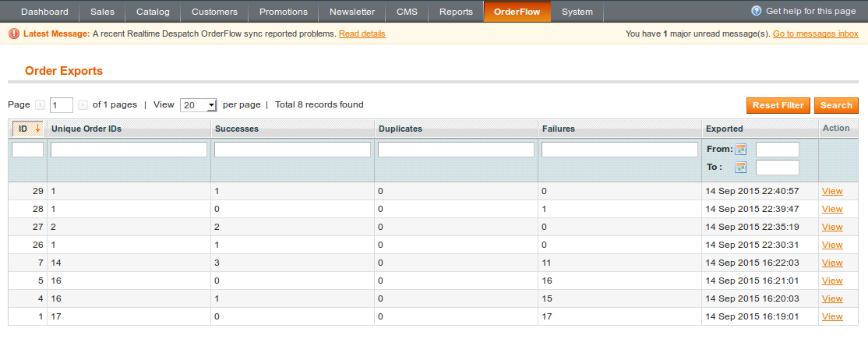Click the Exported date 14 Sep 2015 22:39:47

pyautogui.click(x=753, y=209)
